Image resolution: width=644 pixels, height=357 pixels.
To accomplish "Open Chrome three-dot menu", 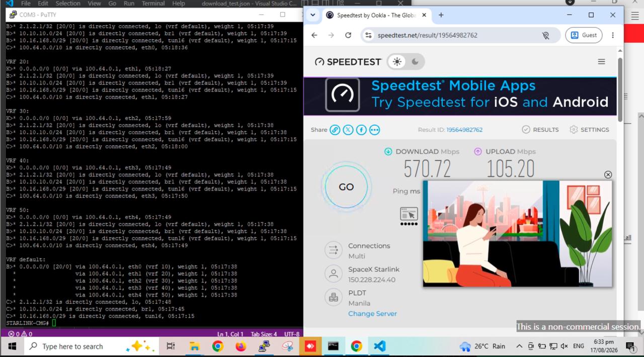I will coord(613,35).
